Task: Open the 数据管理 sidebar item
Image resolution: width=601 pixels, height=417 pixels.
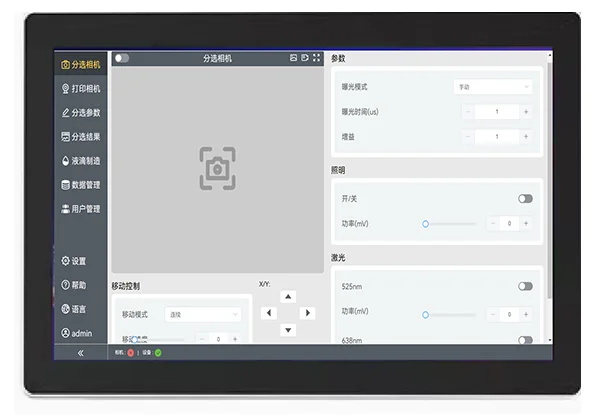Action: (81, 185)
